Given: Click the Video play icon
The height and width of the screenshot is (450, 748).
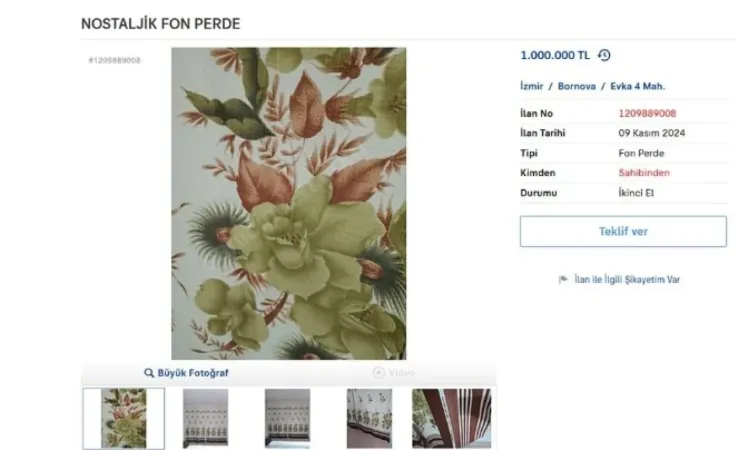Looking at the screenshot, I should (x=379, y=372).
